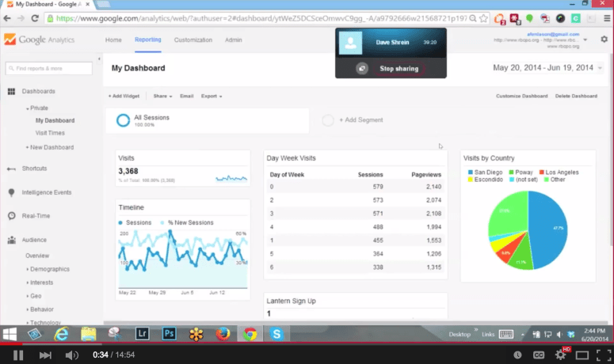Click the browser back arrow

click(7, 18)
